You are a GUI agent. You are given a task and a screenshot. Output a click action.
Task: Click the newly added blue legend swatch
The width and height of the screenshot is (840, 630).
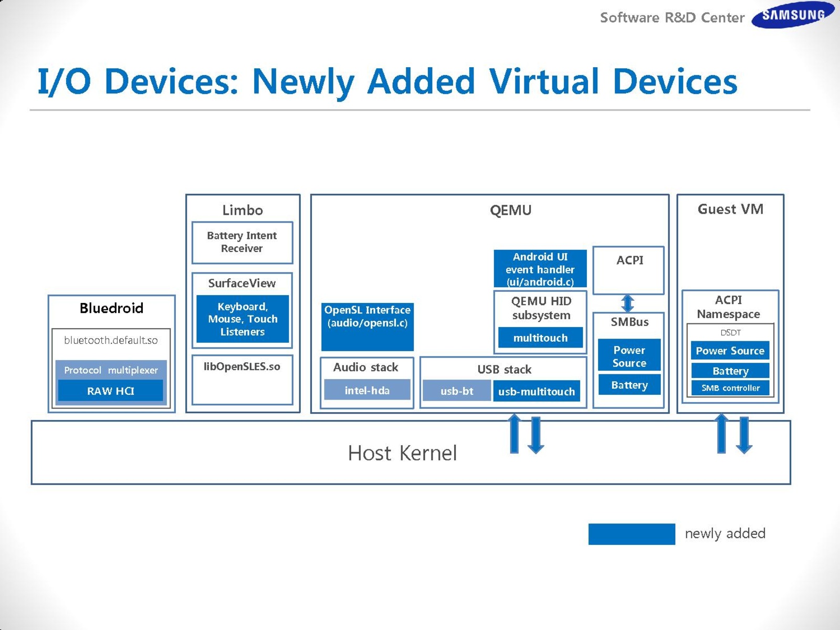631,534
